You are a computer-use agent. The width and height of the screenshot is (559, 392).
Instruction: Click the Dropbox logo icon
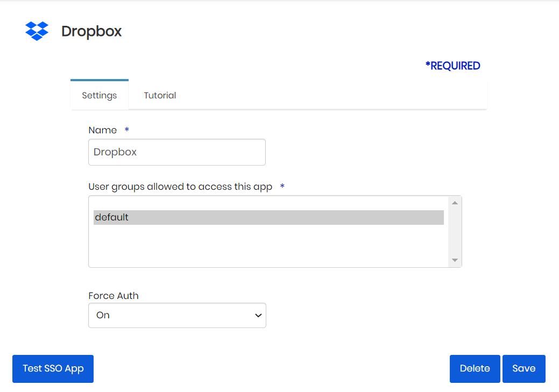tap(37, 31)
